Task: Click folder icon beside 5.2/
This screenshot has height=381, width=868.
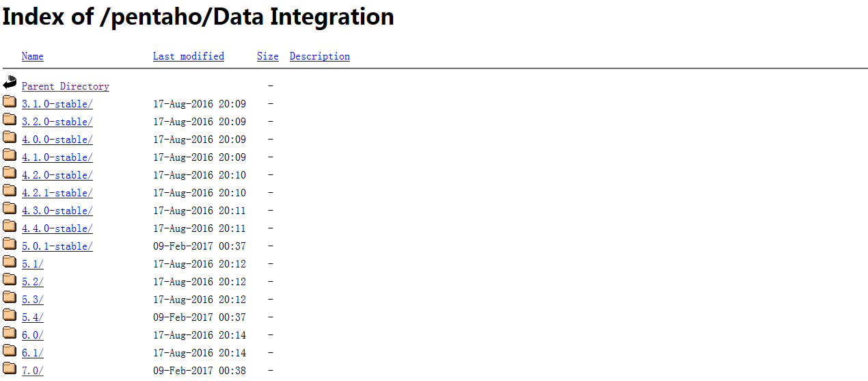Action: click(10, 280)
